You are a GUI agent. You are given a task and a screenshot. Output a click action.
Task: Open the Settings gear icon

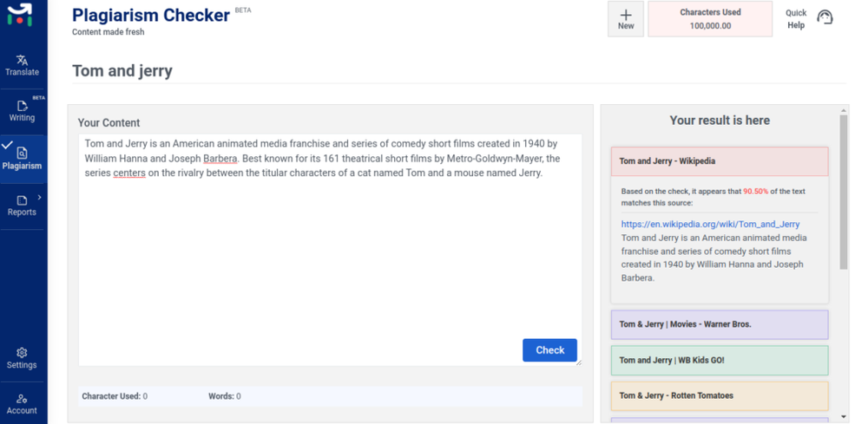coord(23,353)
